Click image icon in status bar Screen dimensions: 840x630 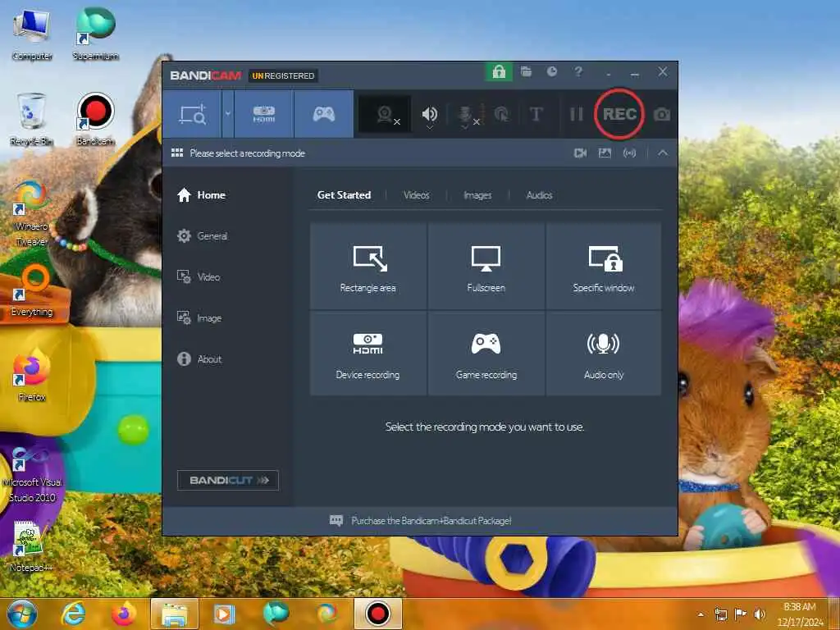[x=605, y=153]
